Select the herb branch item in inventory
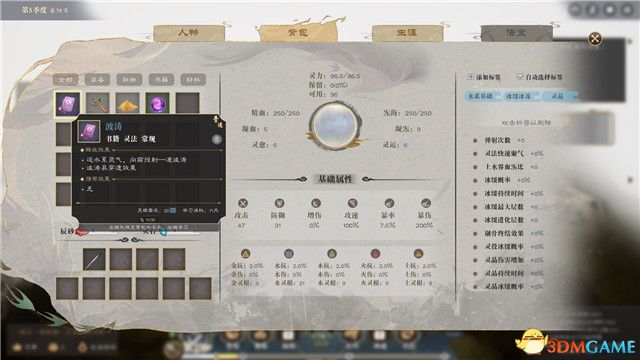 [98, 103]
